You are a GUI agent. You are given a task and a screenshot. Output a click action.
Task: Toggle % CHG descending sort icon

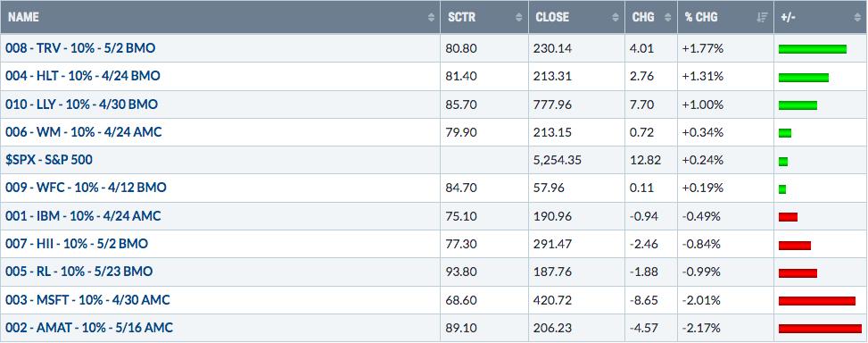coord(763,17)
